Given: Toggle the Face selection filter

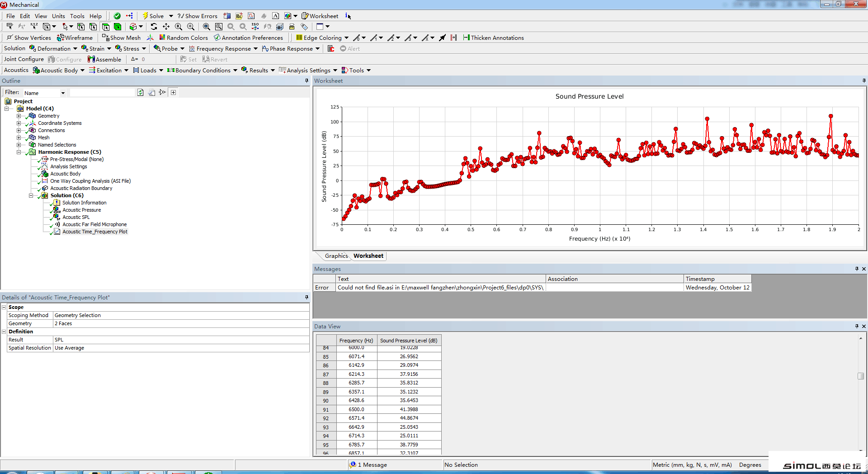Looking at the screenshot, I should 105,27.
